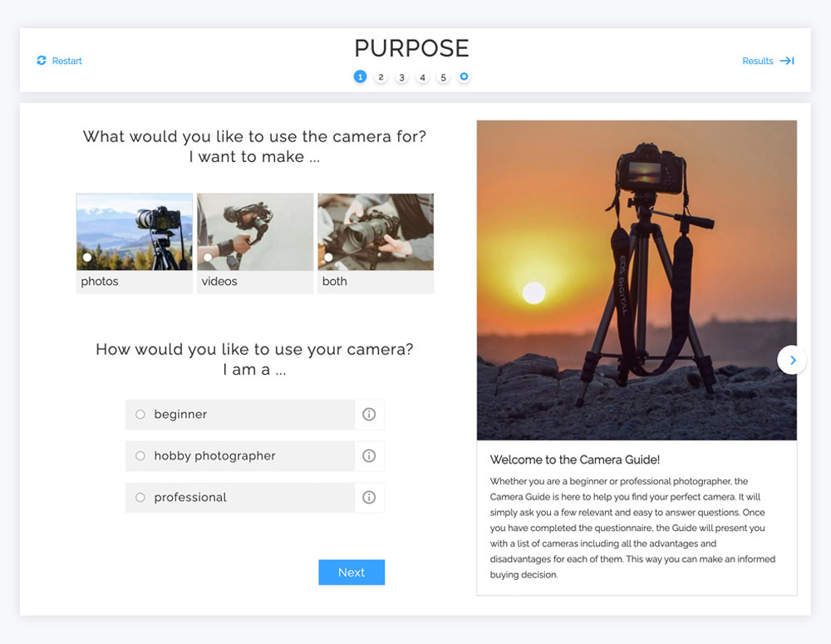Jump to step 2 in the progress indicator
The width and height of the screenshot is (831, 644).
click(x=381, y=76)
